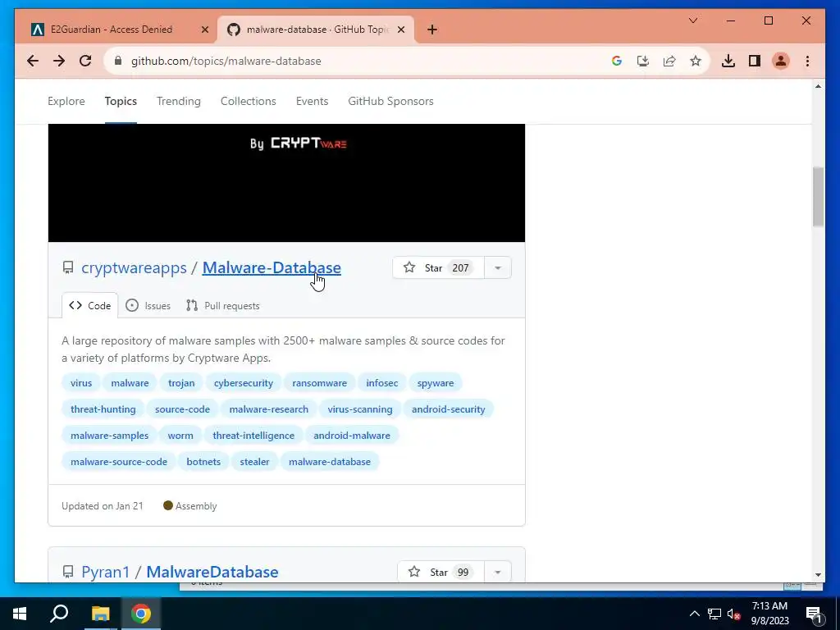Bookmark this page with the star icon

tap(696, 61)
